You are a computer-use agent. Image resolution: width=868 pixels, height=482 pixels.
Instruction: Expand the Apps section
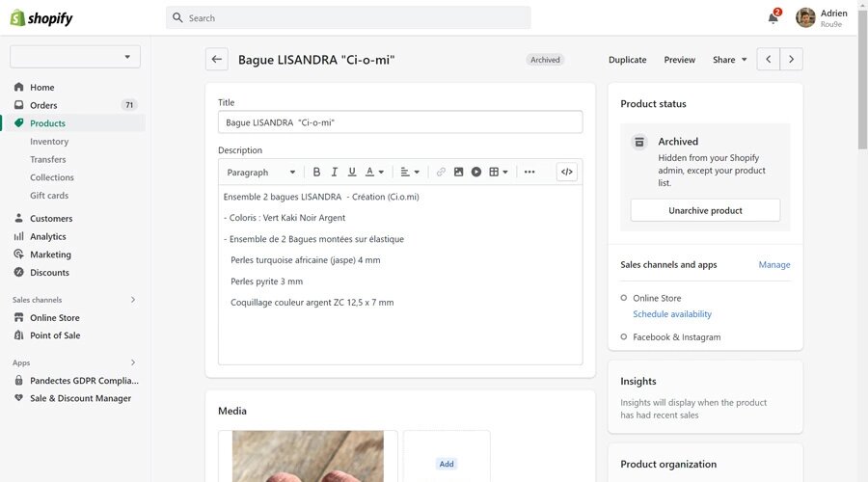click(133, 362)
